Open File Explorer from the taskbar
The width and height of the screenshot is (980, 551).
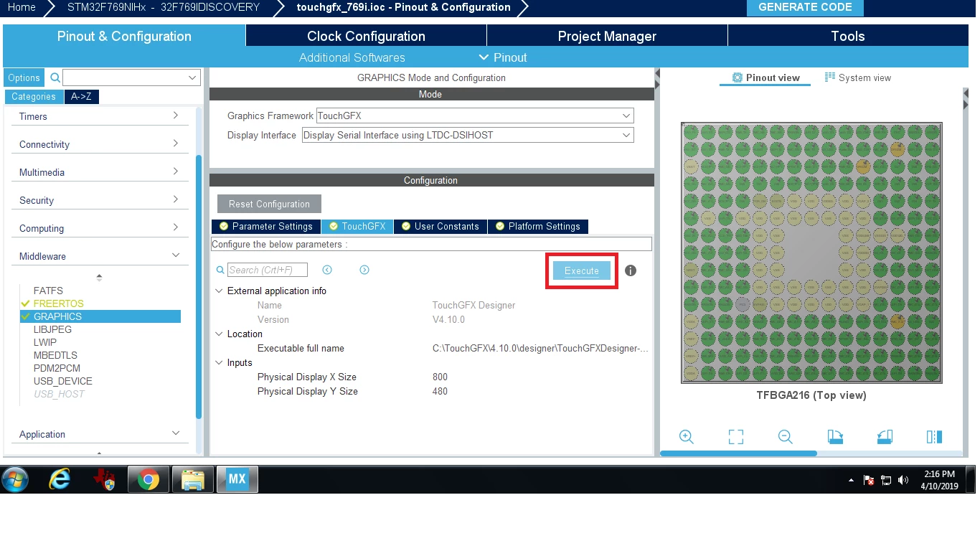(x=193, y=480)
